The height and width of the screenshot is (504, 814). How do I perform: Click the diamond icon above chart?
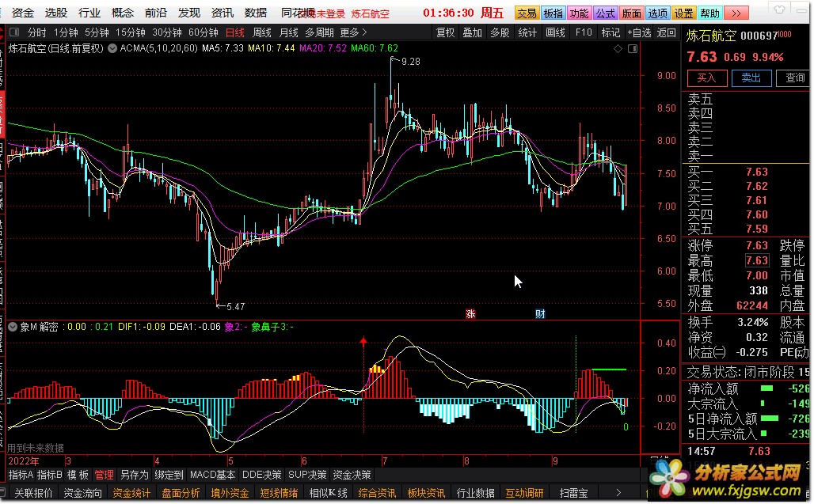[618, 49]
